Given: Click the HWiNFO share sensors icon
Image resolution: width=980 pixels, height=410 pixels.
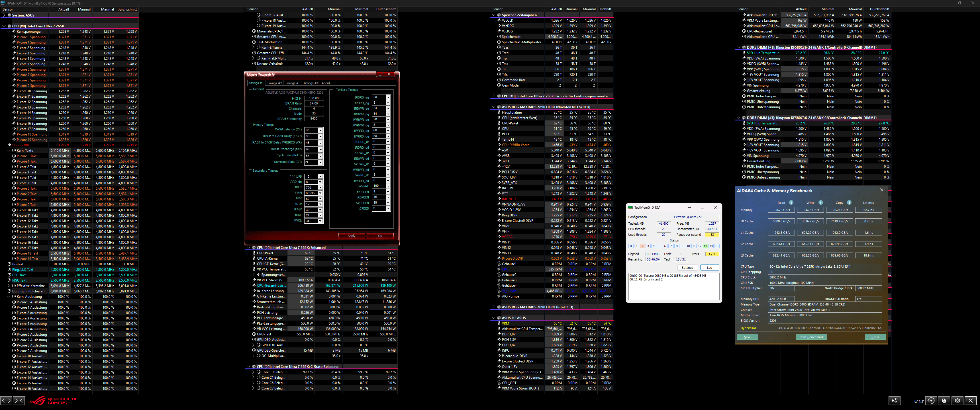Looking at the screenshot, I should tap(895, 401).
